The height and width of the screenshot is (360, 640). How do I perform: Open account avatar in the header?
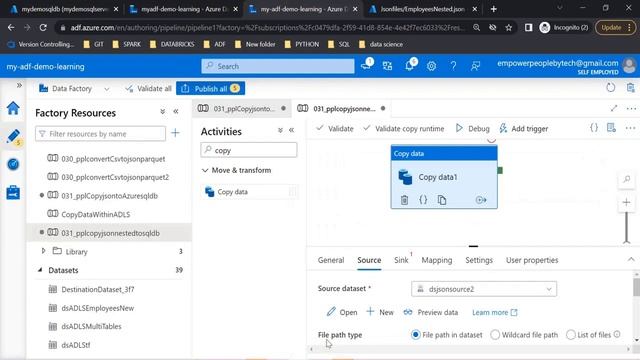[x=629, y=65]
